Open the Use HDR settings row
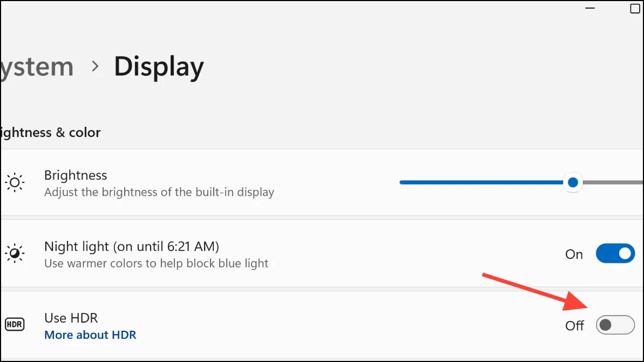 click(x=322, y=326)
